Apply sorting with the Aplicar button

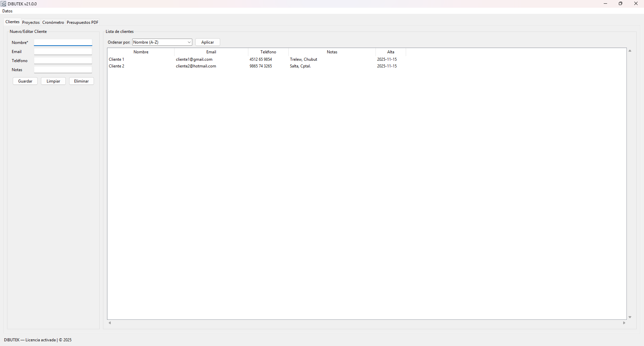click(207, 42)
